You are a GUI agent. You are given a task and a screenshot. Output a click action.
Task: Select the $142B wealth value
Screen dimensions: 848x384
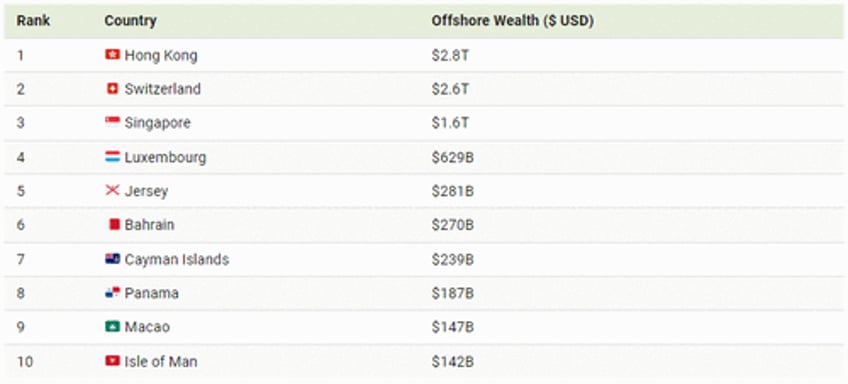(x=453, y=361)
